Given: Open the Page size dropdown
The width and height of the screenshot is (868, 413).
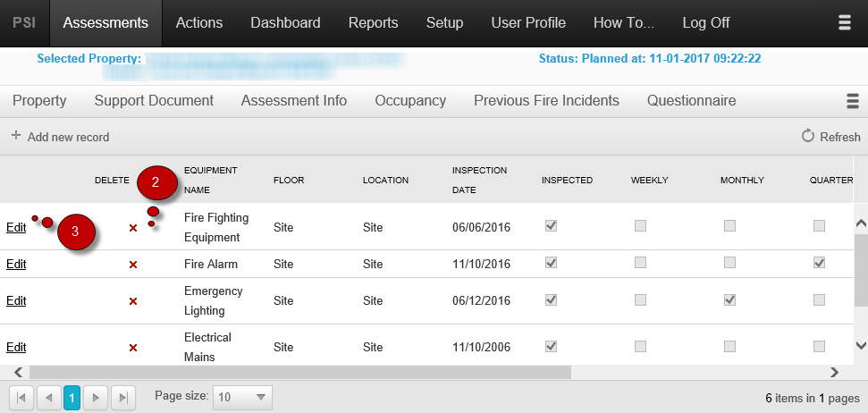Looking at the screenshot, I should [242, 397].
